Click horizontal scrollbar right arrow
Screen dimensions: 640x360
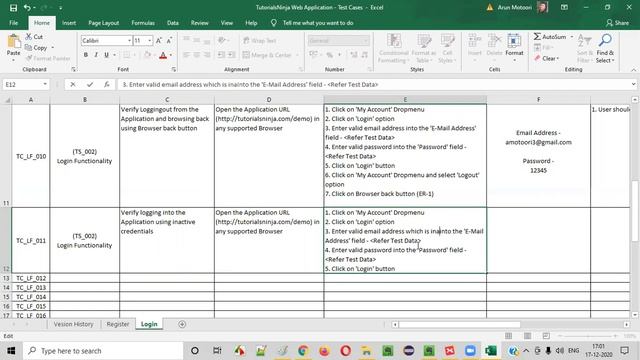coord(626,324)
